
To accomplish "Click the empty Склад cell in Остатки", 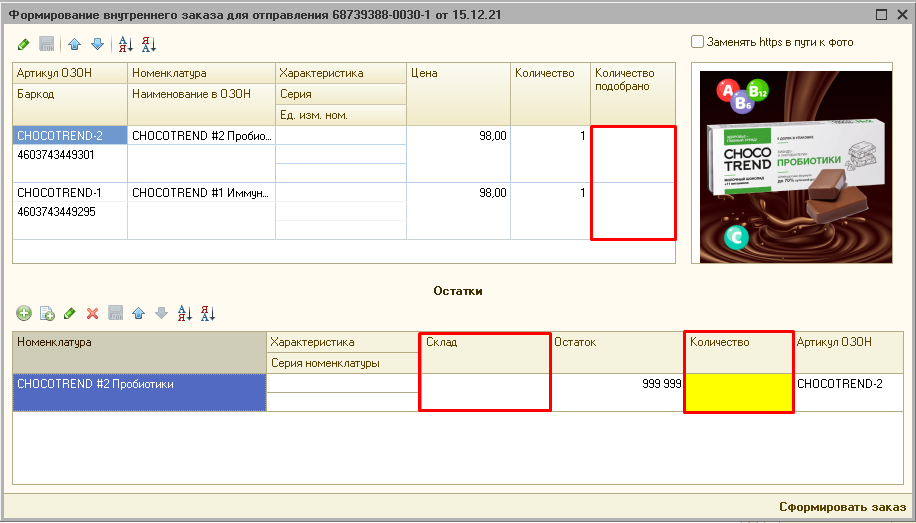I will pos(485,392).
